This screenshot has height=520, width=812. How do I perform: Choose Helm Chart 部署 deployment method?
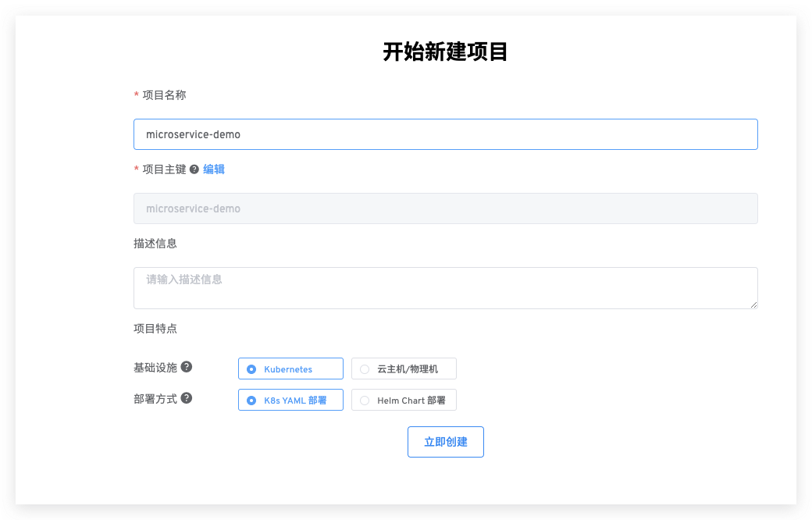coord(404,400)
